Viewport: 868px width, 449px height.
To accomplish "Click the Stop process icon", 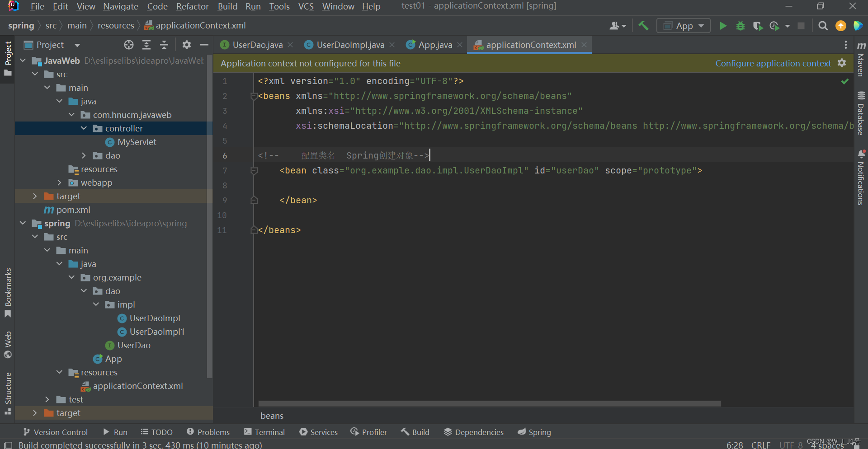I will [801, 26].
